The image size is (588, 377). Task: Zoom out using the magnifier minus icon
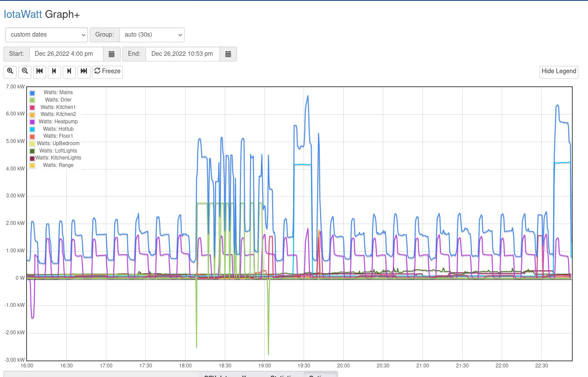coord(25,71)
